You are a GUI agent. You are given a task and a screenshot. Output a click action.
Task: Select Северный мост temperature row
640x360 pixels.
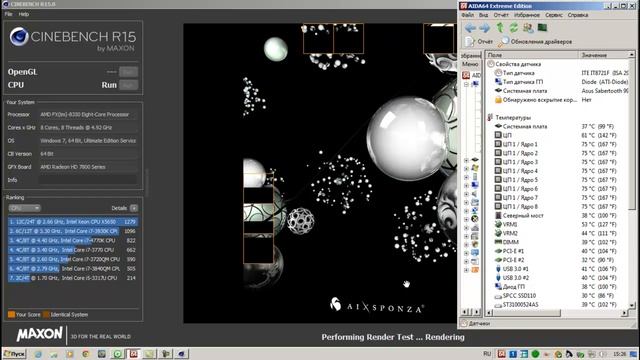coord(557,216)
